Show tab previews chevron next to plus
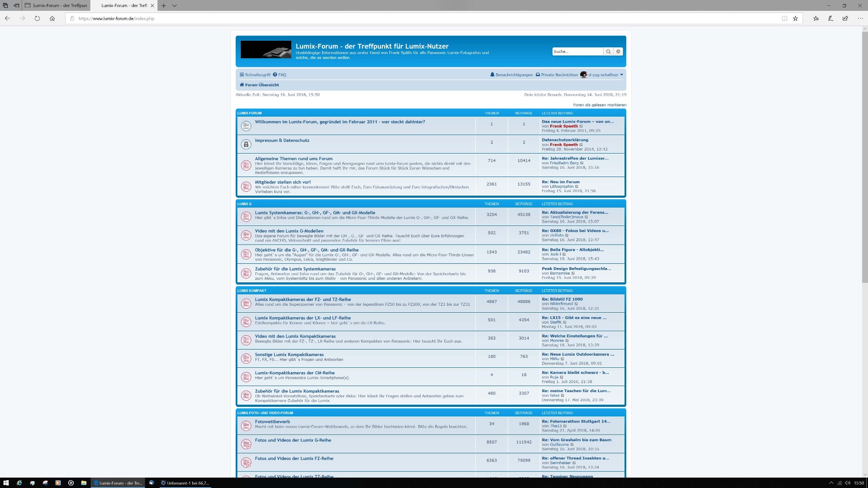 point(174,6)
